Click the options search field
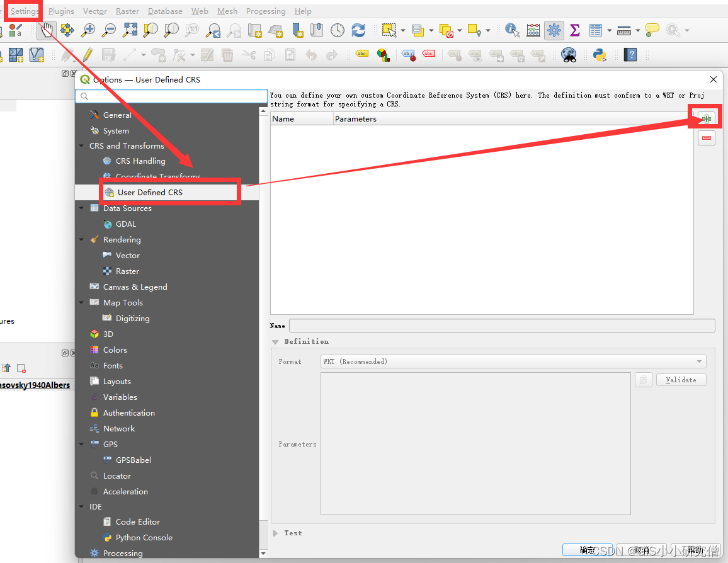Image resolution: width=728 pixels, height=563 pixels. (x=171, y=96)
